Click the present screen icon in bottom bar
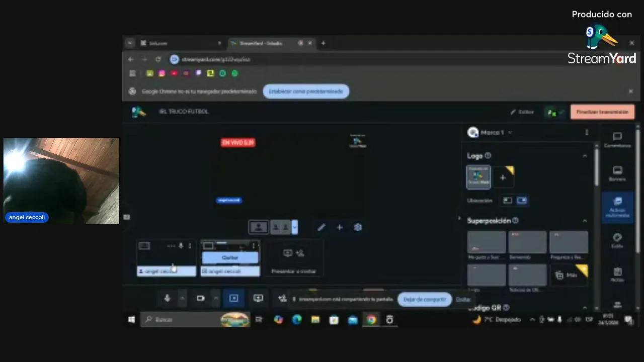The height and width of the screenshot is (362, 644). pyautogui.click(x=258, y=299)
